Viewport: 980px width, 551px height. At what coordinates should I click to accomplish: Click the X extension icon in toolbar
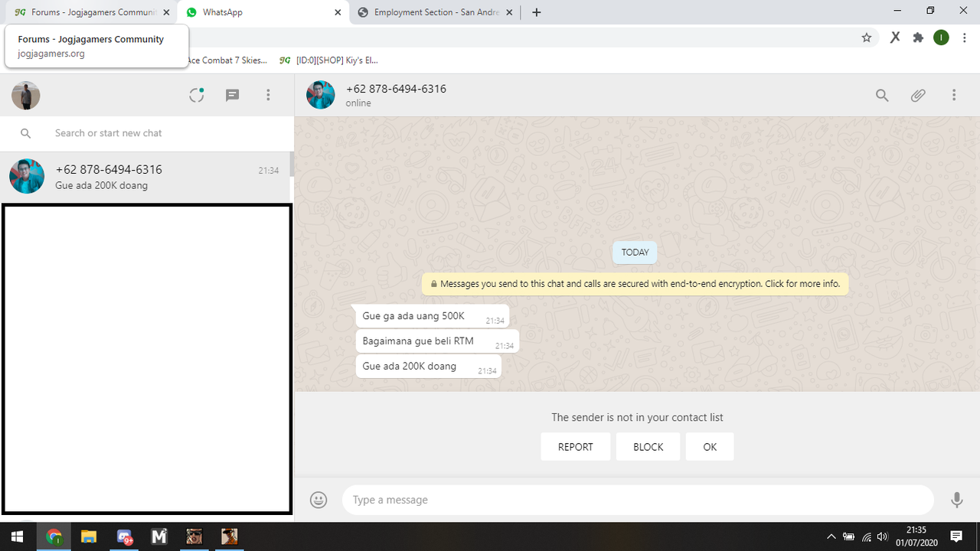tap(894, 37)
